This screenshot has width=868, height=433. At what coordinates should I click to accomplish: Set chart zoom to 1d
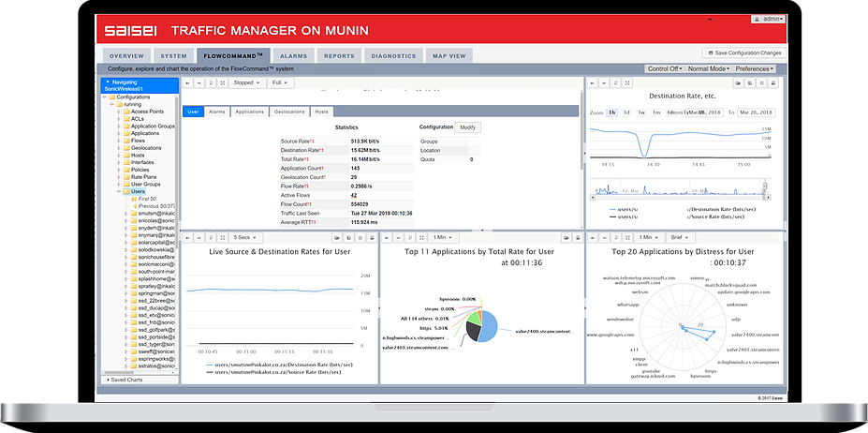pos(626,112)
